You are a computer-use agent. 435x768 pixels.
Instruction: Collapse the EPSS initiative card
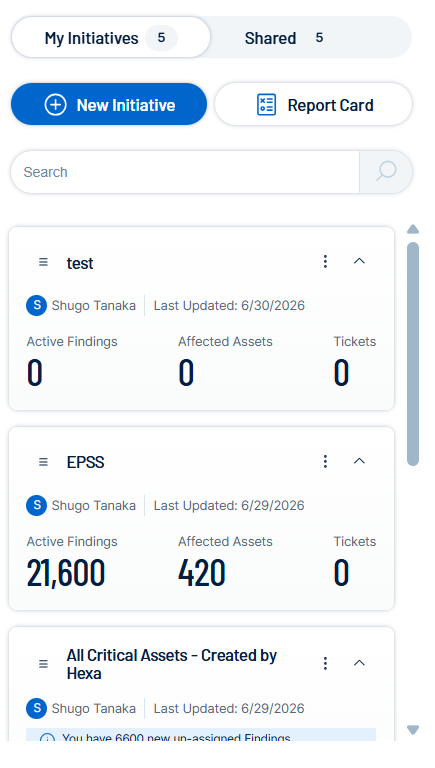pyautogui.click(x=360, y=461)
